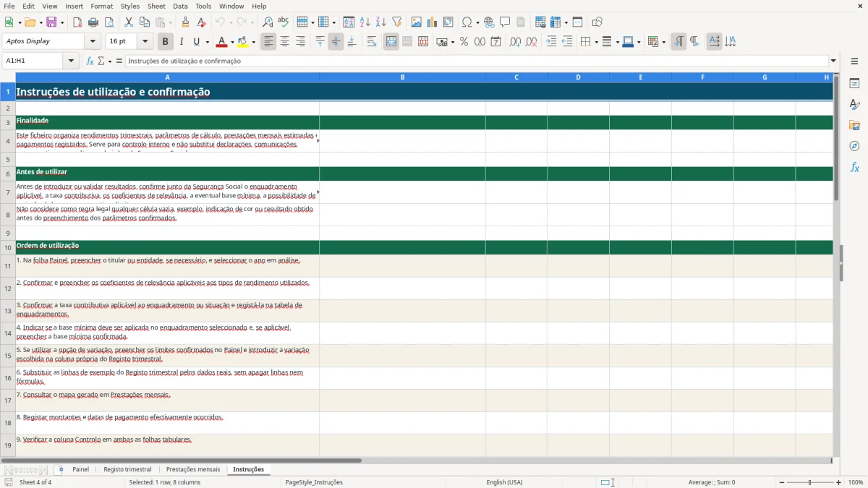Align text right
The height and width of the screenshot is (488, 868).
coord(300,42)
